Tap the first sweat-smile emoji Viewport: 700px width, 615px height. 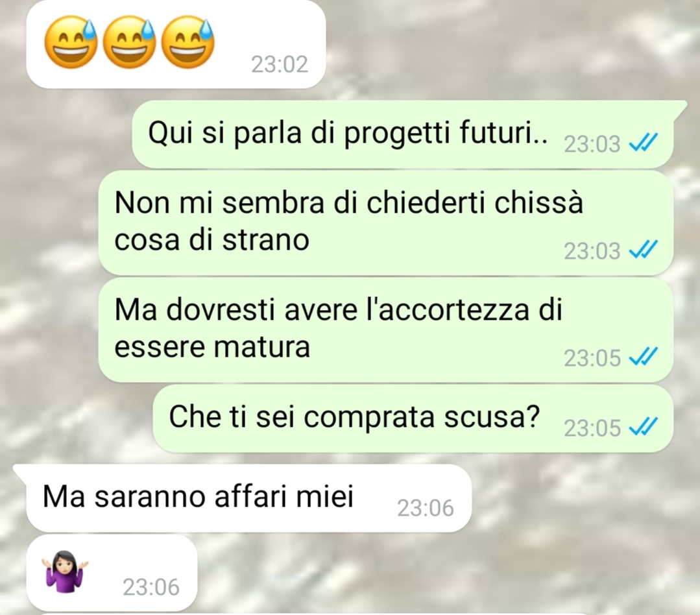(x=71, y=42)
